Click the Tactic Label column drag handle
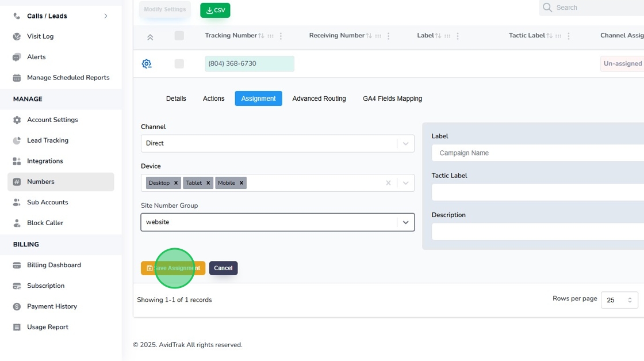 tap(558, 36)
